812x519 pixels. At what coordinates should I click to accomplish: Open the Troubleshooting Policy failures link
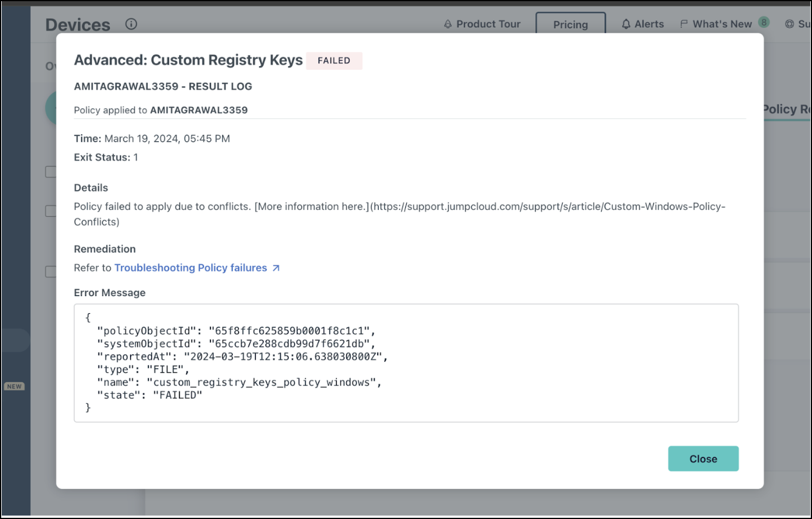click(190, 268)
